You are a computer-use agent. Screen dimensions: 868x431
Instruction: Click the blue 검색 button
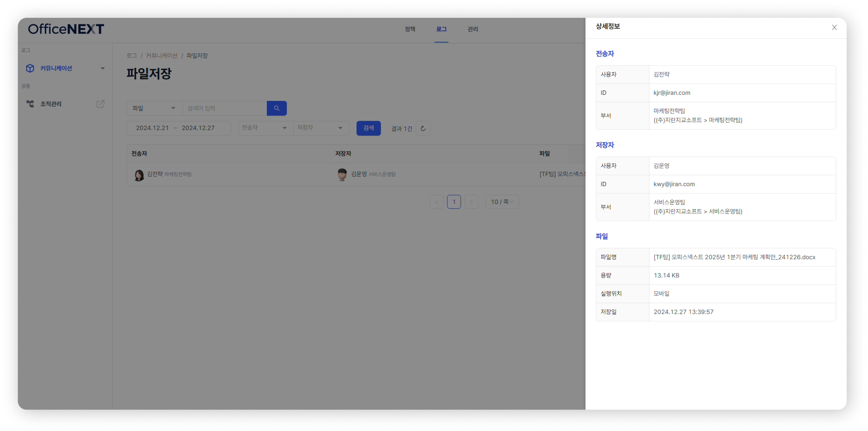[x=368, y=128]
